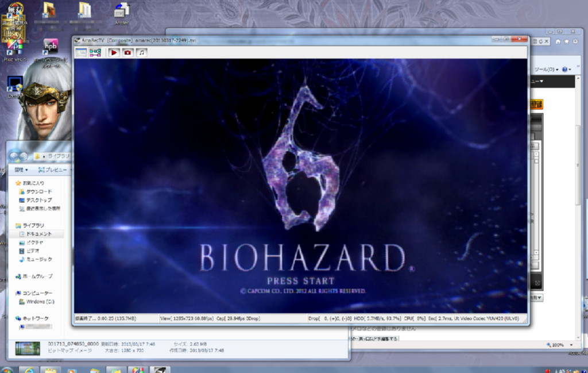Click the Pixia icon on the taskbar

pos(138,370)
